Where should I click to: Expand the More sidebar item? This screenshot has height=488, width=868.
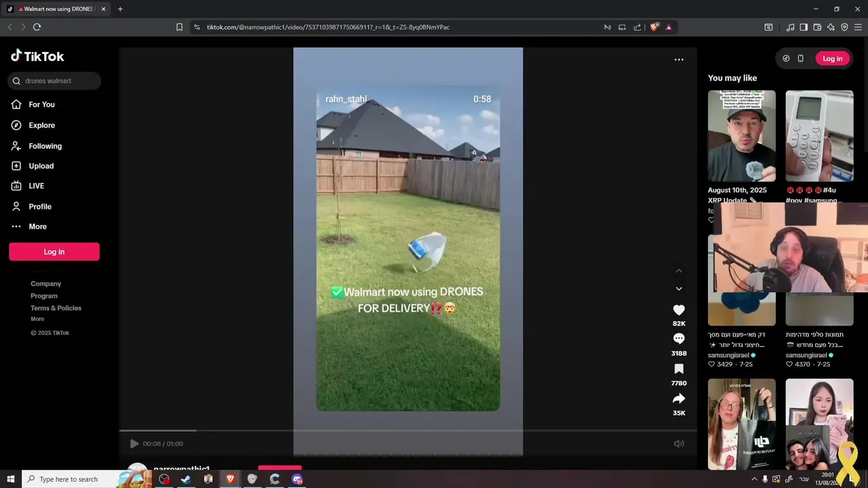(28, 226)
